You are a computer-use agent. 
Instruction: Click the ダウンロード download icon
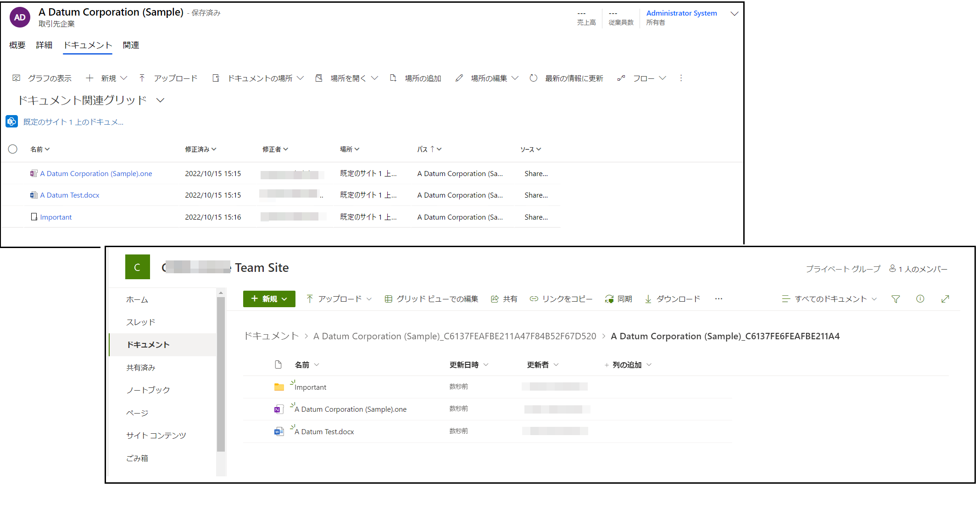(x=648, y=299)
